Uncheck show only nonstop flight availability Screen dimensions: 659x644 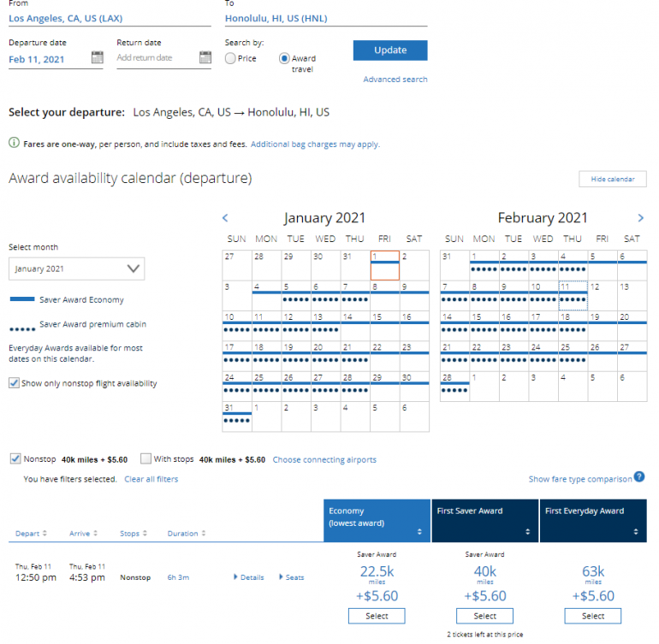(14, 383)
